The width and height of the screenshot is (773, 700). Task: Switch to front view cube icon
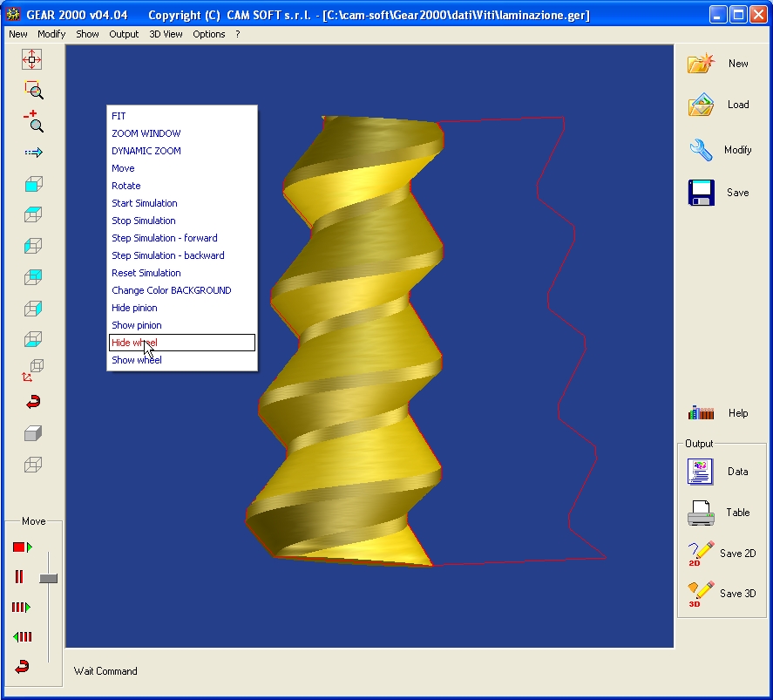(33, 184)
